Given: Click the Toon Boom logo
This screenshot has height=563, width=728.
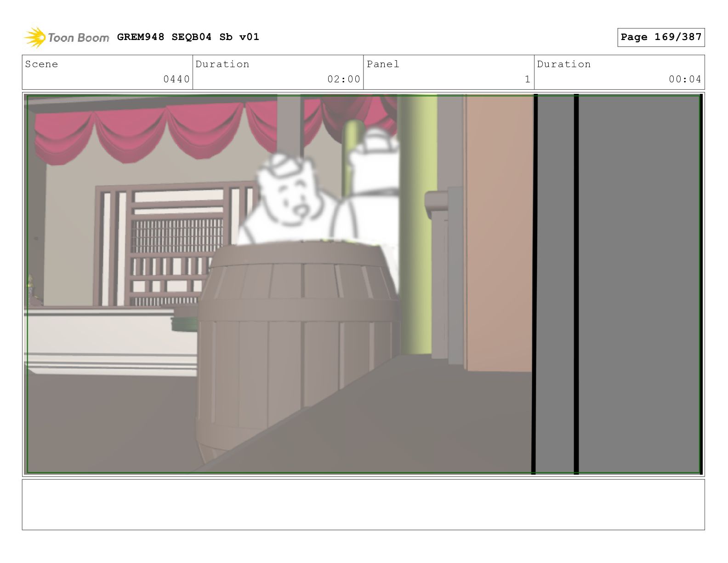Looking at the screenshot, I should click(x=66, y=37).
